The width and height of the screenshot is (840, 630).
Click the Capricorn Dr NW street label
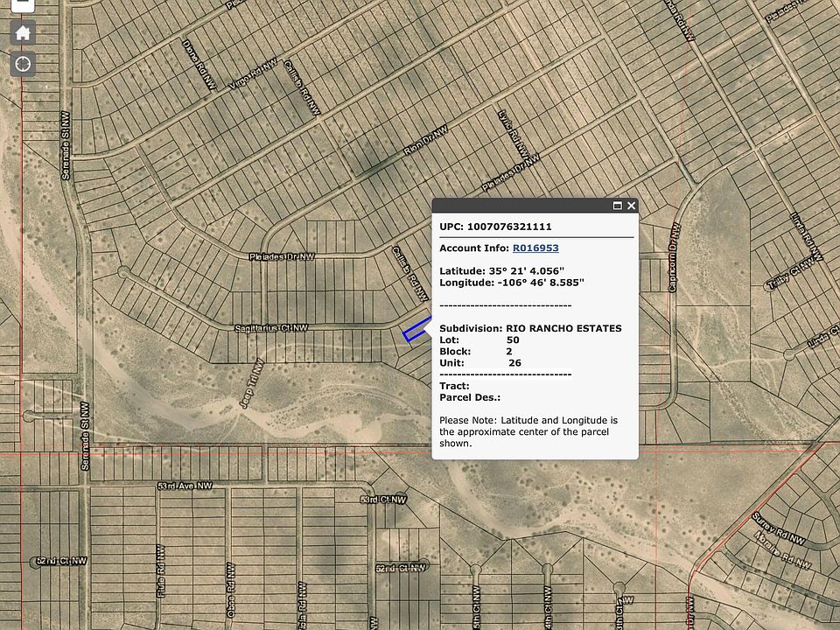675,257
